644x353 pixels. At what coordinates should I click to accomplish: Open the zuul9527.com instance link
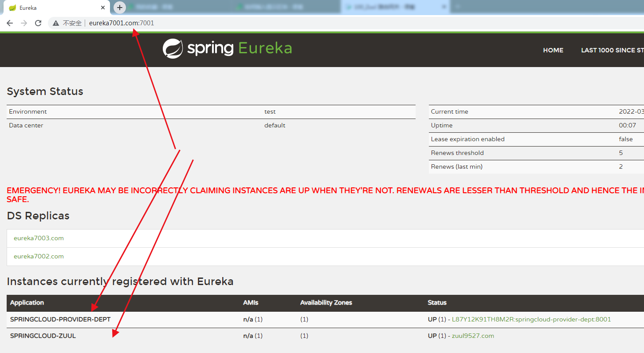tap(473, 336)
